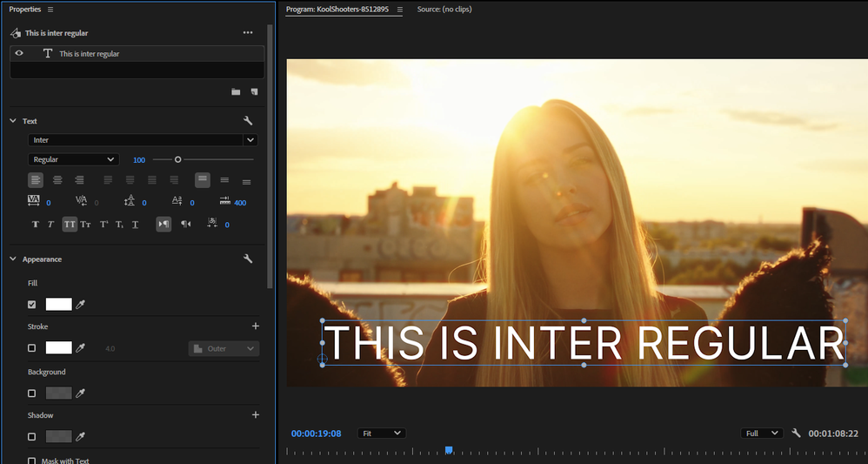Screen dimensions: 868x464
Task: Open the Text section wrench settings
Action: click(248, 121)
